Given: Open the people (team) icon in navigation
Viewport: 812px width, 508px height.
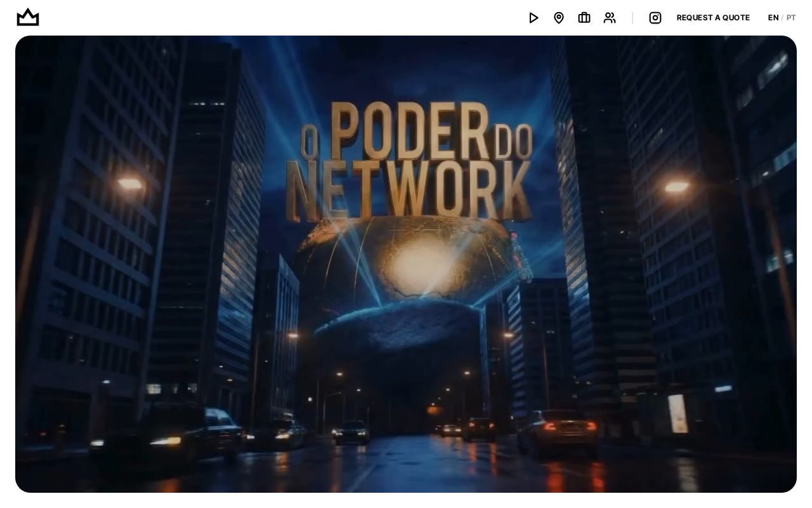Looking at the screenshot, I should pos(610,18).
